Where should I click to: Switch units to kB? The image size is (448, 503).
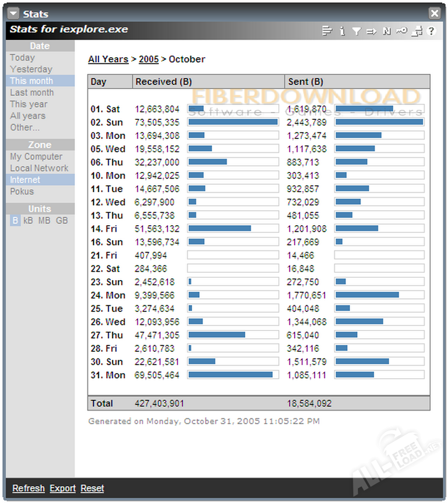(x=28, y=221)
